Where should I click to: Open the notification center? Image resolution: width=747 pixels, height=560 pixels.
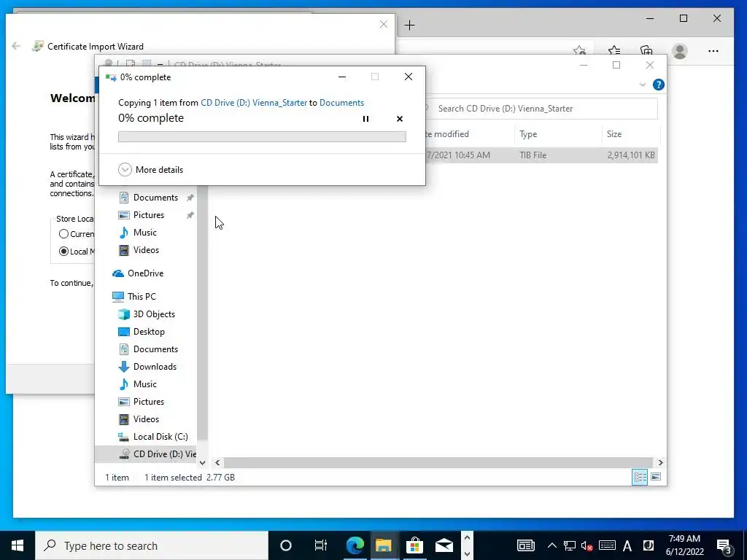pos(724,546)
